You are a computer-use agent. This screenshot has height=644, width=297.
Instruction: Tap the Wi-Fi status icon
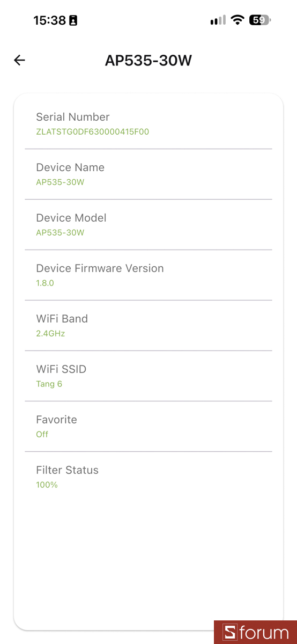click(x=237, y=20)
